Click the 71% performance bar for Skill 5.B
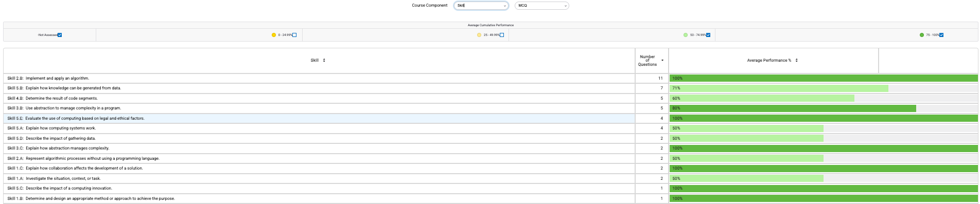Screen dimensions: 980x204 coord(779,88)
